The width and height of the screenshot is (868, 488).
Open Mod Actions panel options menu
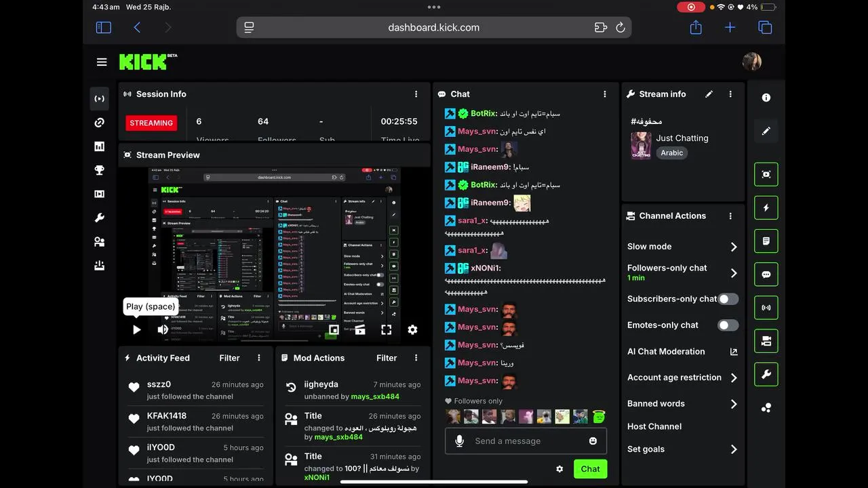point(416,358)
